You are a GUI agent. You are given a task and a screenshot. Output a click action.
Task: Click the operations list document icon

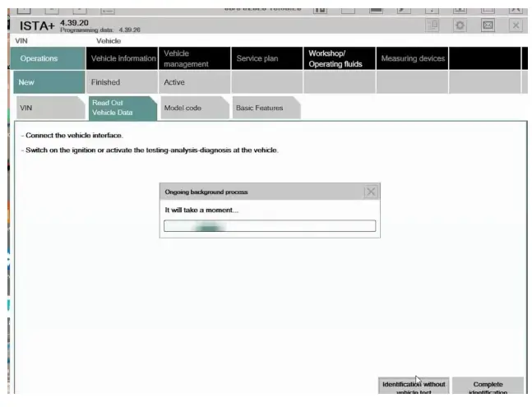pos(432,25)
